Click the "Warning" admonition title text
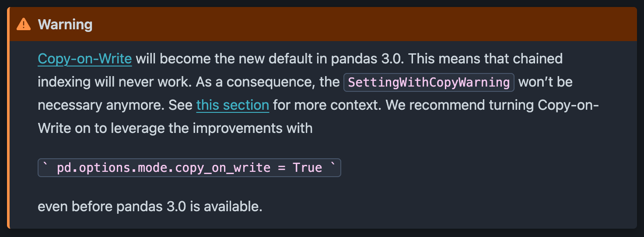644x237 pixels. [x=65, y=24]
